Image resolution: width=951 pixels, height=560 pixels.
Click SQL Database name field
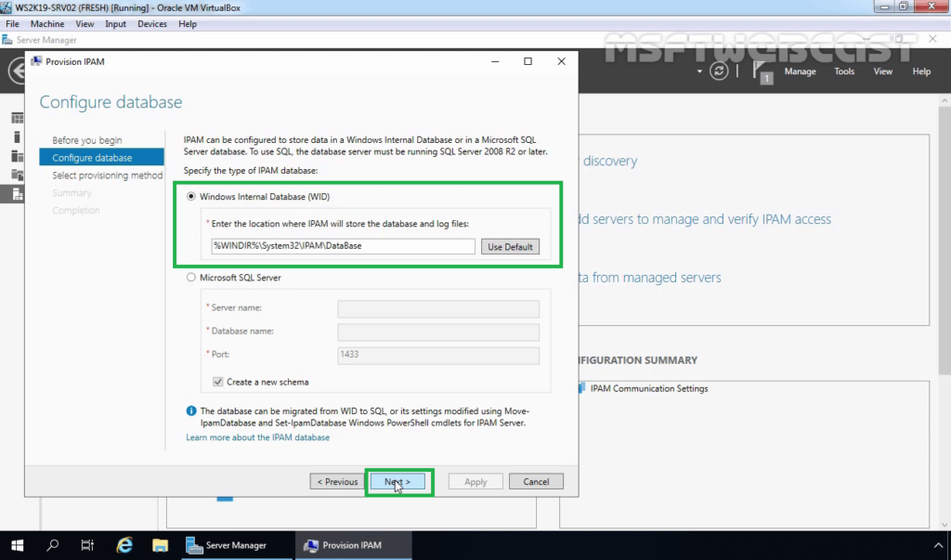tap(438, 332)
